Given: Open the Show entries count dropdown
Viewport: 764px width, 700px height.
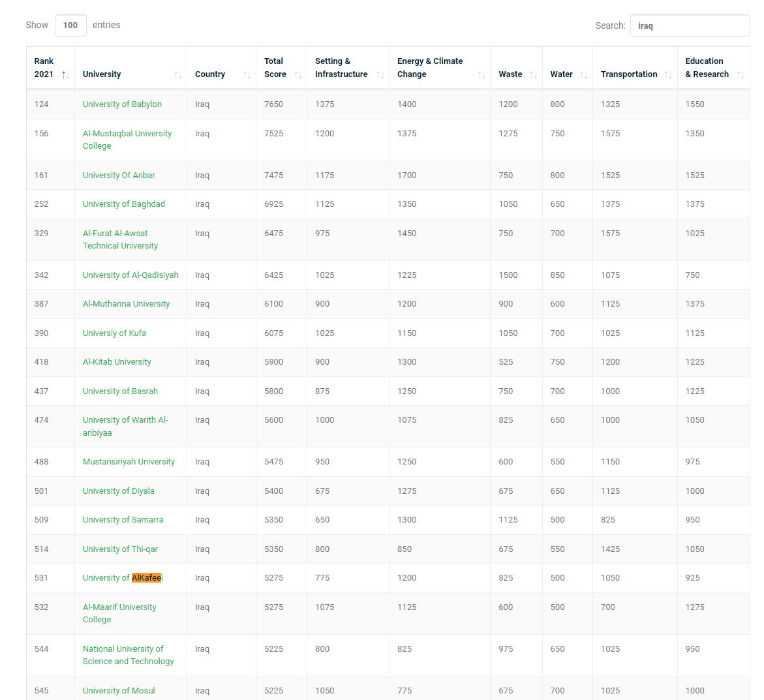Looking at the screenshot, I should point(70,25).
